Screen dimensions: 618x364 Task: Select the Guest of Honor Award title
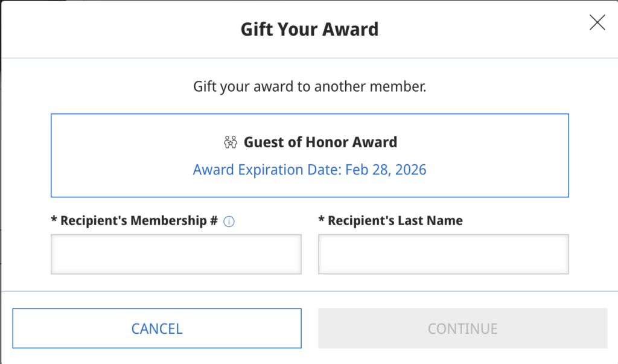[x=320, y=142]
